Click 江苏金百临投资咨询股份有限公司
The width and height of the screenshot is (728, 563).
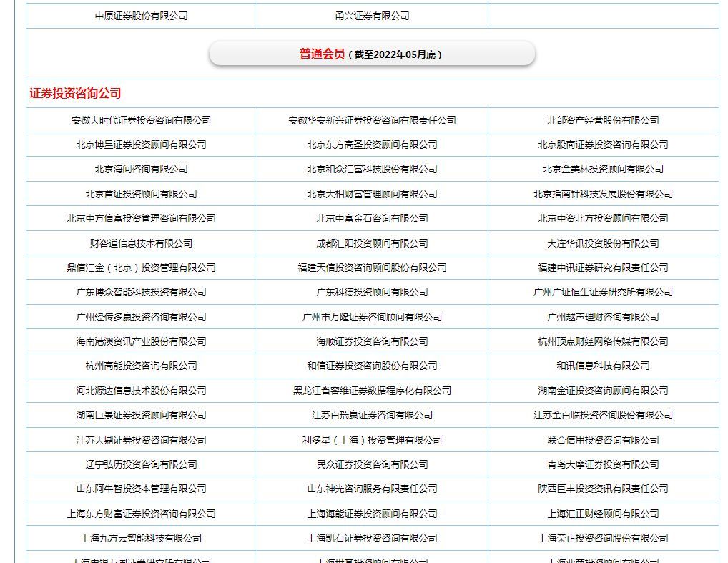click(x=603, y=416)
